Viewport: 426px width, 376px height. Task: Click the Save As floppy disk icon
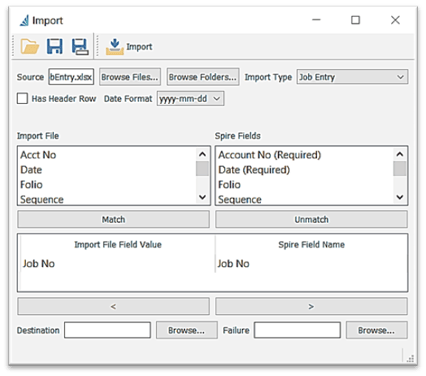tap(80, 46)
